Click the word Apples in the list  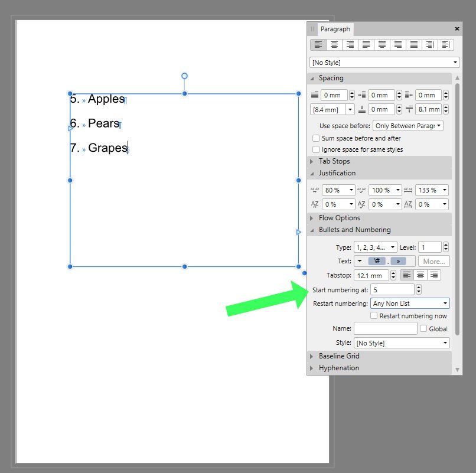click(106, 99)
